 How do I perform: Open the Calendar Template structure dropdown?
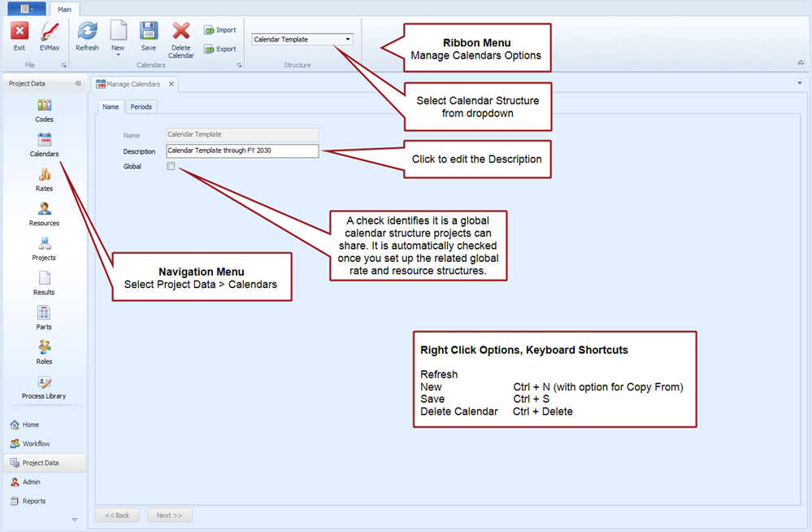348,39
